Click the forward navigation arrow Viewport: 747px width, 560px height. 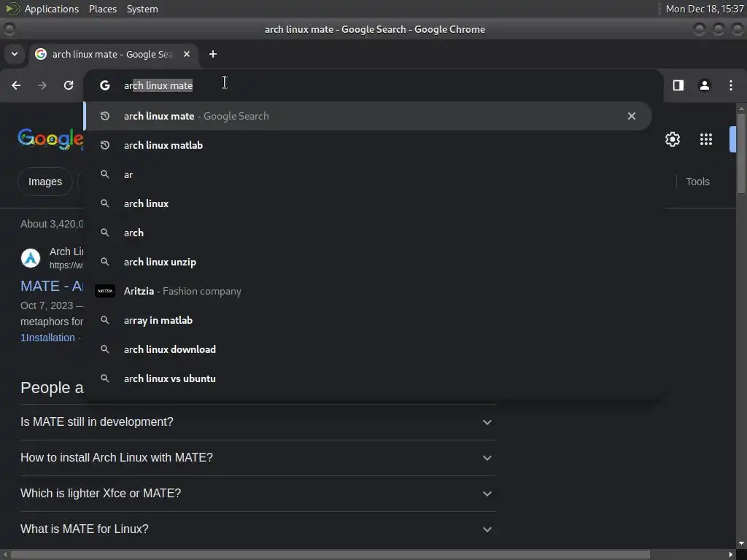42,85
